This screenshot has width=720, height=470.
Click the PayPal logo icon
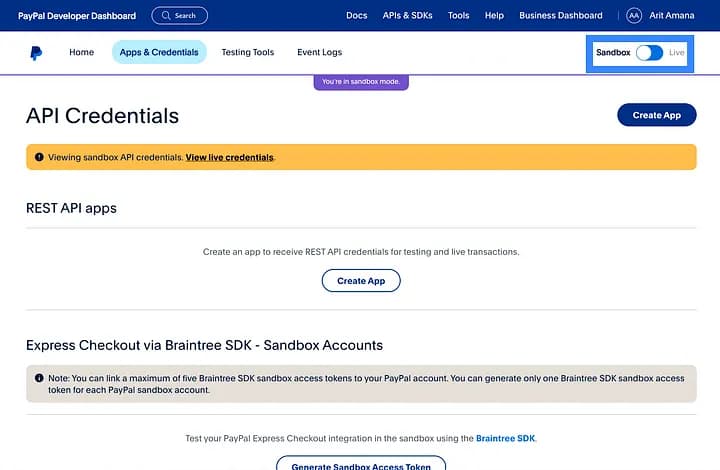36,53
